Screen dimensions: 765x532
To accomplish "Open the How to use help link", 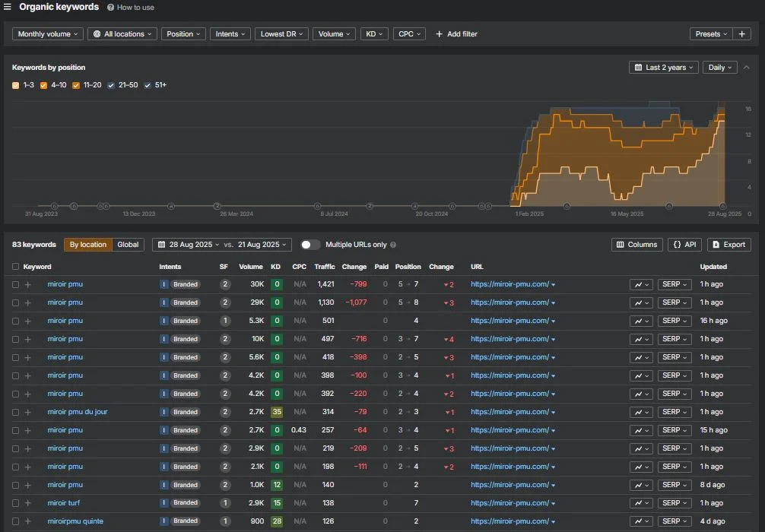I will pos(131,8).
